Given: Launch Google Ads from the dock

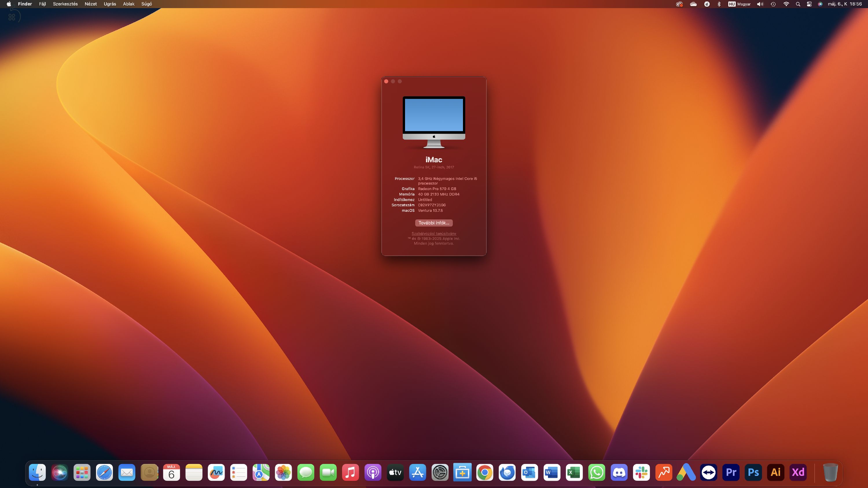Looking at the screenshot, I should tap(686, 472).
